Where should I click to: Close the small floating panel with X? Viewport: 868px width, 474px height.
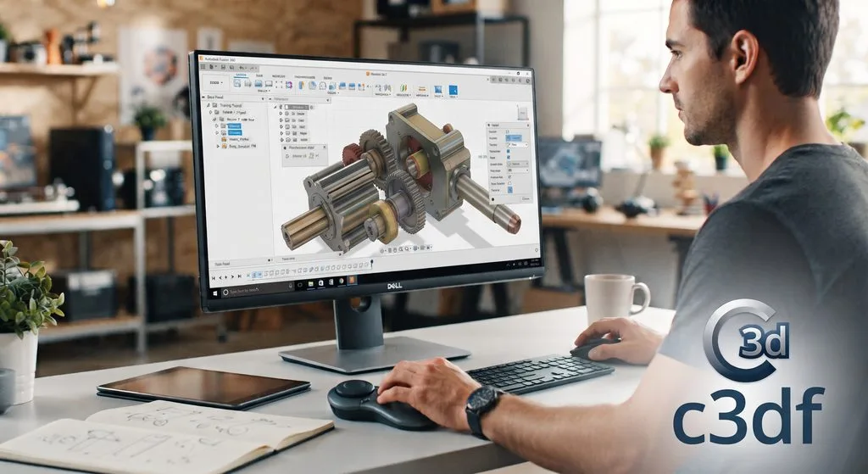pos(325,148)
